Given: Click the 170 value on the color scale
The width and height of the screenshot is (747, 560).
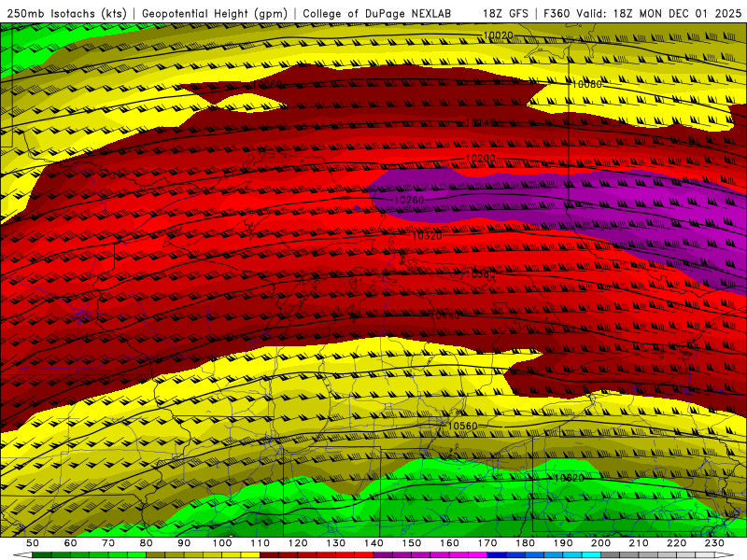Looking at the screenshot, I should pyautogui.click(x=487, y=543).
